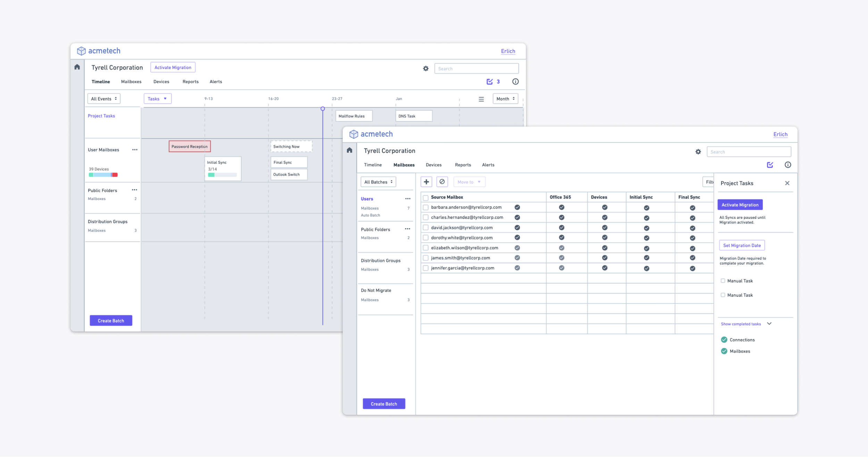The height and width of the screenshot is (457, 868).
Task: Open the hamburger list icon beside Month
Action: tap(481, 99)
